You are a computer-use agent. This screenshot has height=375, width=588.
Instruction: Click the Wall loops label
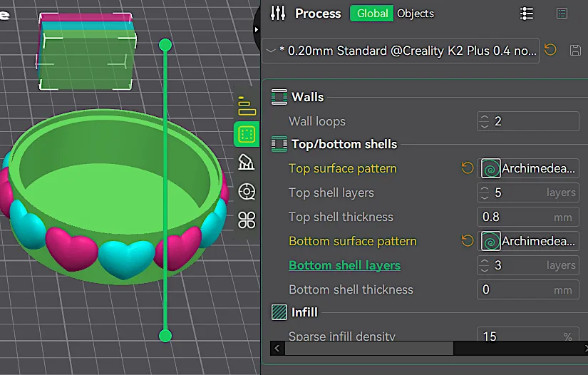pyautogui.click(x=317, y=121)
